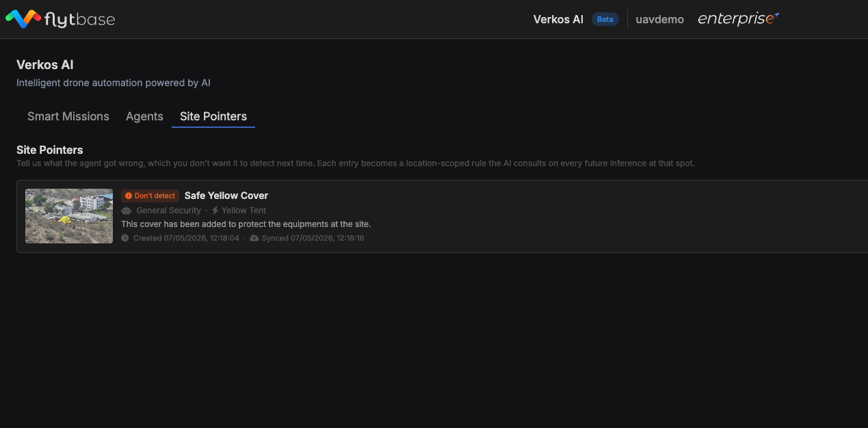Click the Yellow Tent trigger label
Image resolution: width=868 pixels, height=428 pixels.
244,211
